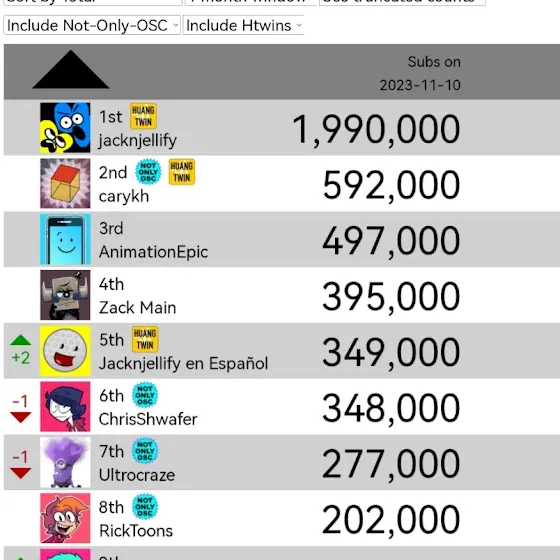Click the Zack Main channel name
The image size is (560, 560).
(x=138, y=308)
